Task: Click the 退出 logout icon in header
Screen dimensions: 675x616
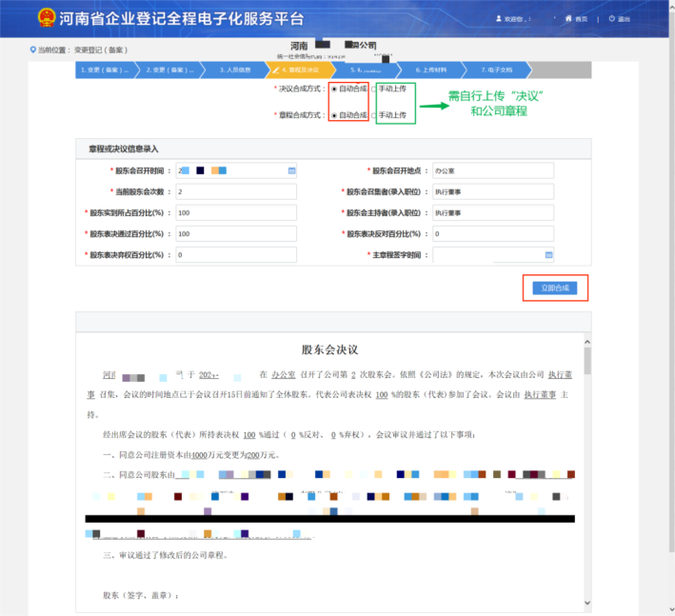Action: (610, 18)
